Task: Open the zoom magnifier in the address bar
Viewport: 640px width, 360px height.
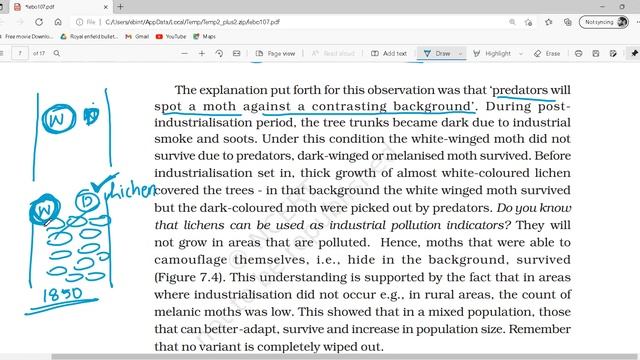Action: pyautogui.click(x=512, y=22)
